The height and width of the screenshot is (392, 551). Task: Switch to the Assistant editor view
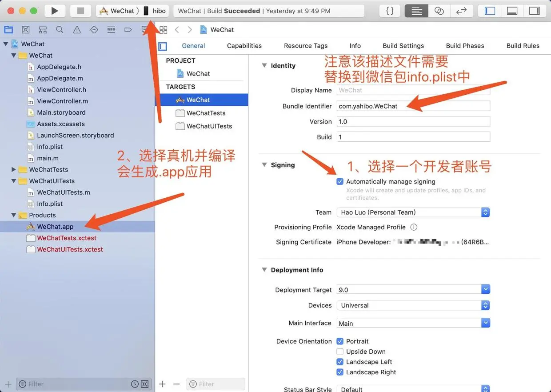pyautogui.click(x=439, y=11)
